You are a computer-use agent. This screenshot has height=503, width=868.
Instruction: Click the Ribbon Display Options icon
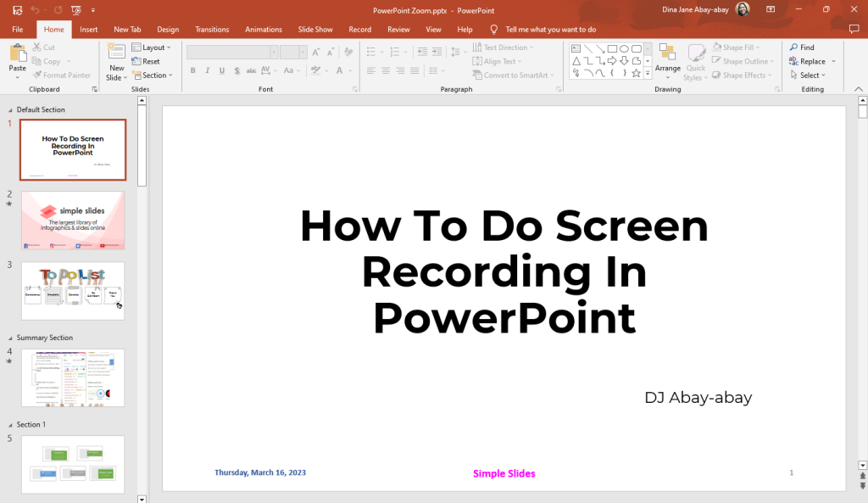[x=771, y=9]
